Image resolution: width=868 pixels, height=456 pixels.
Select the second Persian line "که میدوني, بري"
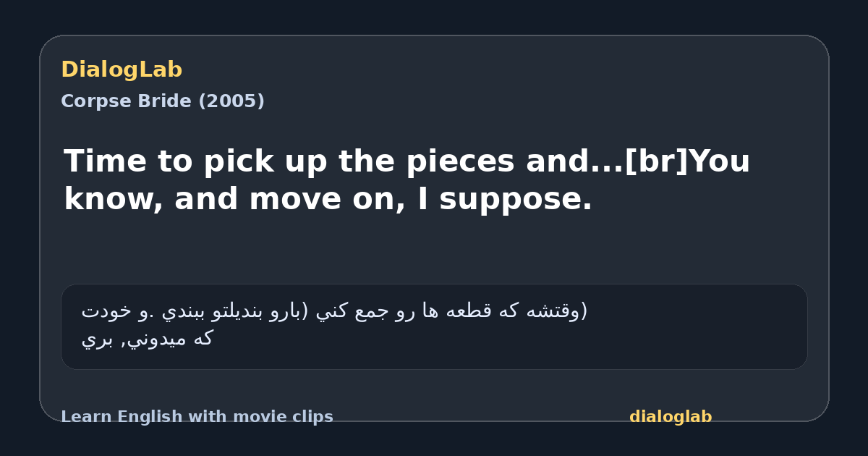pos(147,339)
